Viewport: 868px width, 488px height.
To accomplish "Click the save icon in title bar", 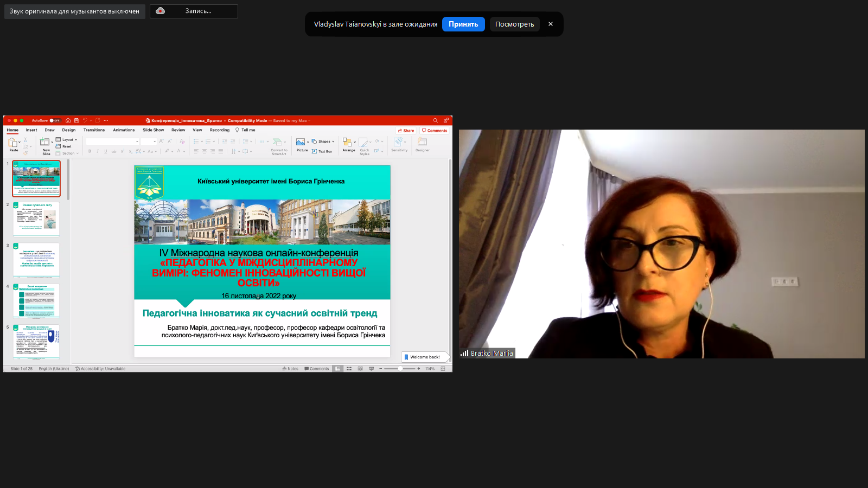I will (76, 120).
